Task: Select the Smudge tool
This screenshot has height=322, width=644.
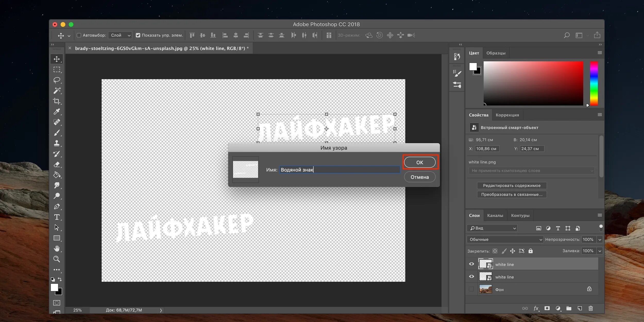Action: pyautogui.click(x=57, y=185)
